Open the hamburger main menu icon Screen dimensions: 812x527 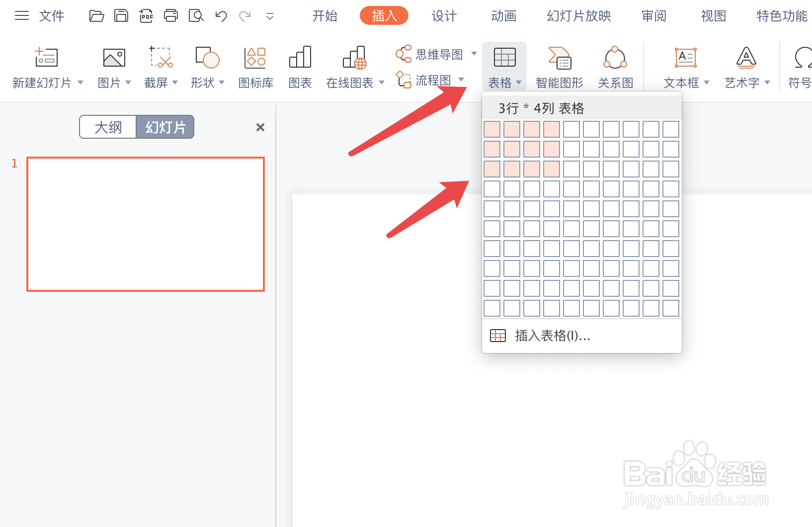22,16
